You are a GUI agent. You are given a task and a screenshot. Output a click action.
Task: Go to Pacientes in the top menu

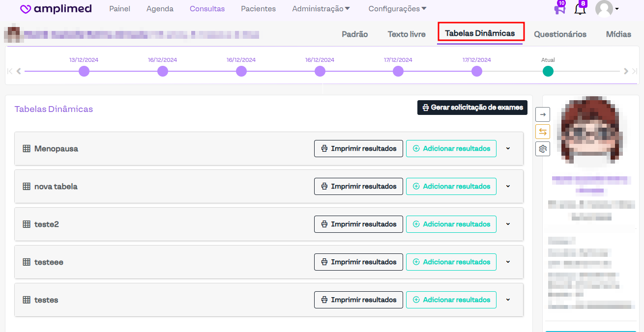tap(258, 9)
